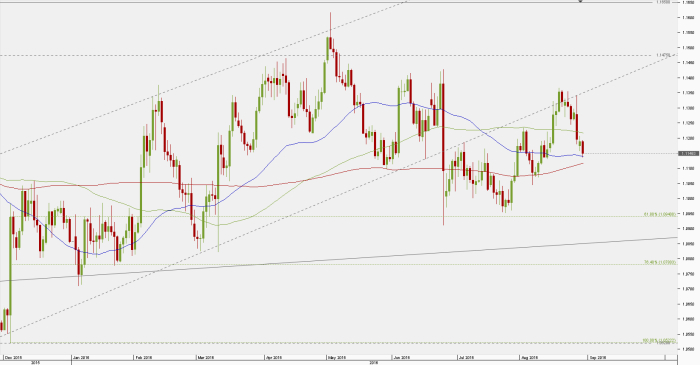The width and height of the screenshot is (700, 365).
Task: Click the Aug 2016 time axis label
Action: 530,357
